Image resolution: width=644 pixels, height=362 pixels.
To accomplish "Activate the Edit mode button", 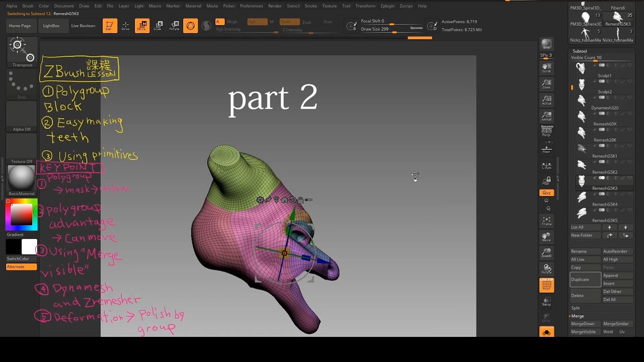I will pyautogui.click(x=109, y=26).
